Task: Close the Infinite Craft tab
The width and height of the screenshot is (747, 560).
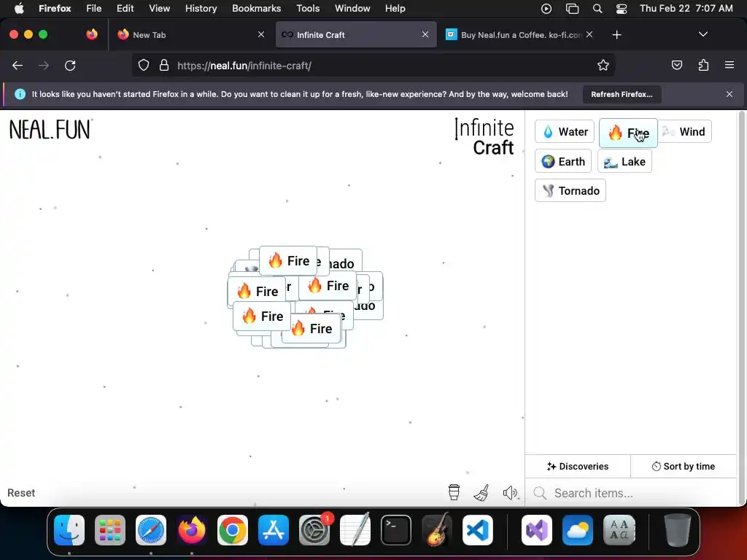Action: [425, 34]
